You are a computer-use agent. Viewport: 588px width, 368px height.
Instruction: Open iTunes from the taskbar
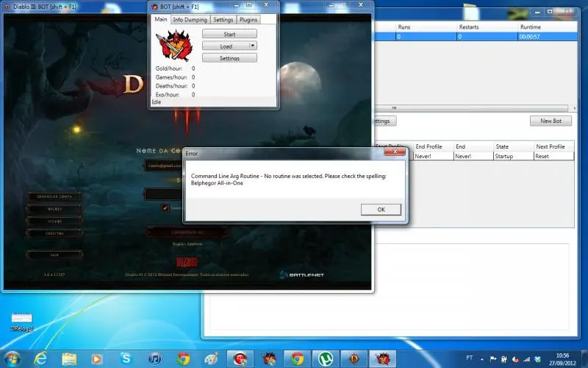click(155, 358)
